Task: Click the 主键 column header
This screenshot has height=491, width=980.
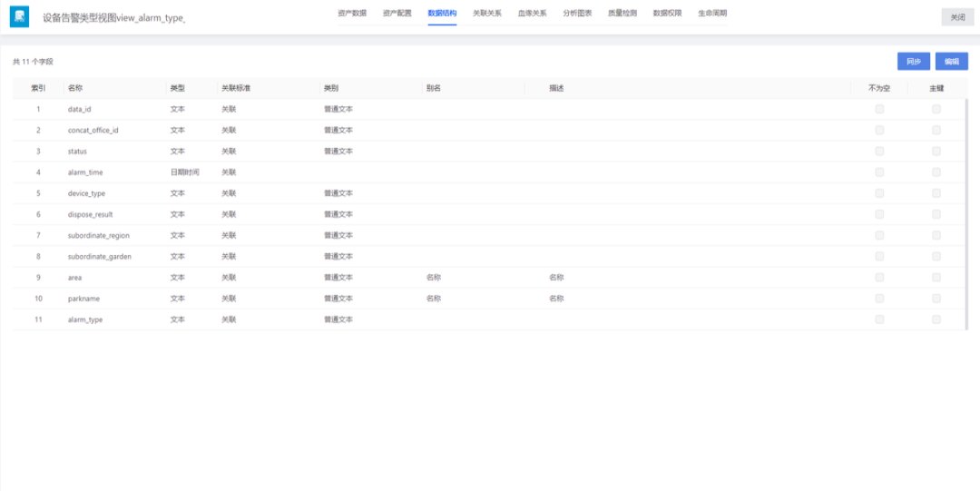Action: (936, 88)
